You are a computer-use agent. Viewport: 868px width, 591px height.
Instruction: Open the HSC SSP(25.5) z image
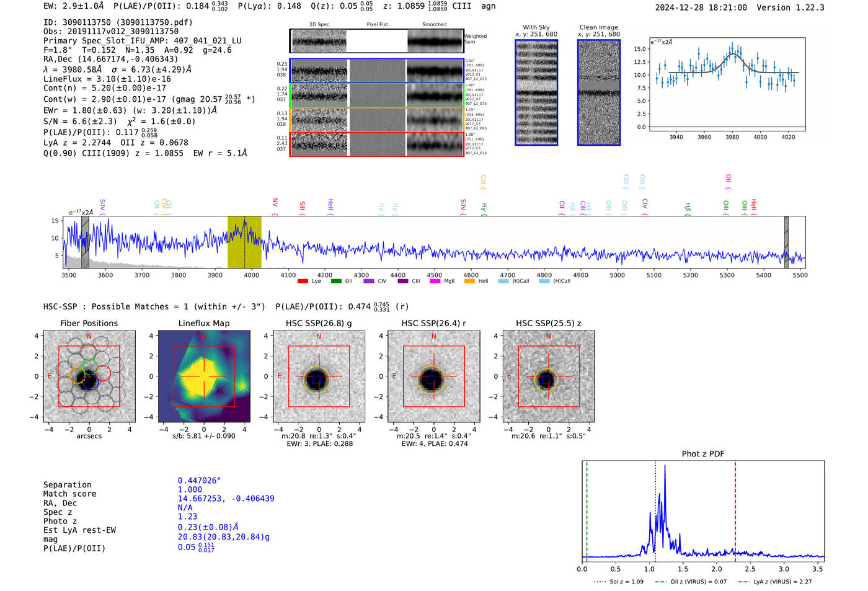coord(549,376)
